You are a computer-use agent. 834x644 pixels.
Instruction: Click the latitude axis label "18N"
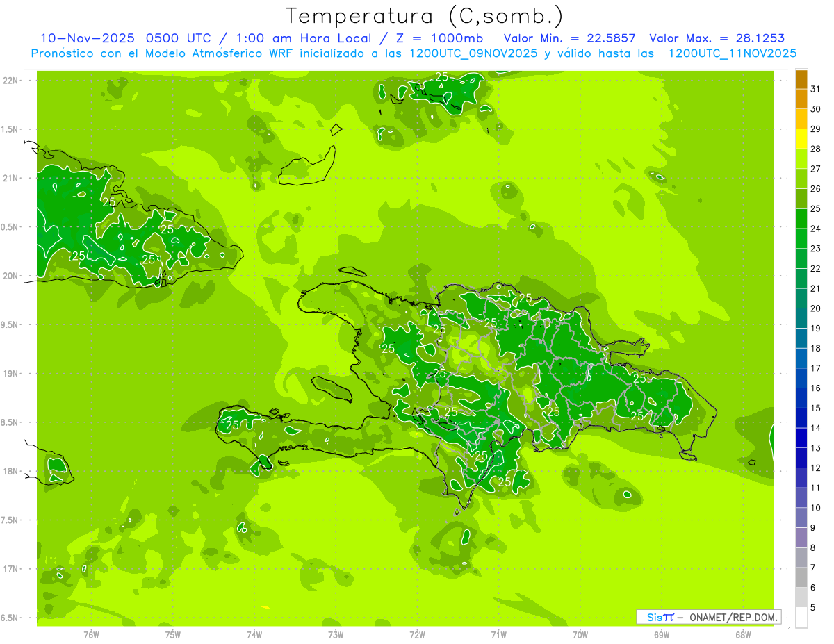[11, 471]
